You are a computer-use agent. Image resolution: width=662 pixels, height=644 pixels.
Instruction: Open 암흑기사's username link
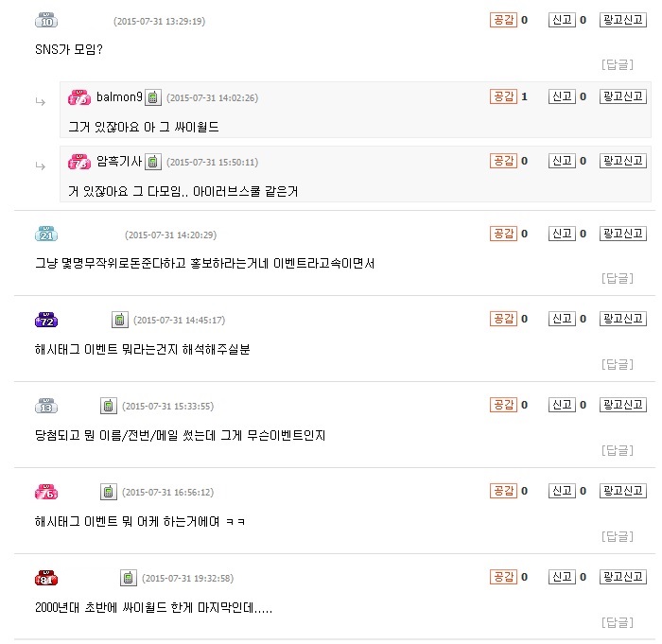[119, 162]
